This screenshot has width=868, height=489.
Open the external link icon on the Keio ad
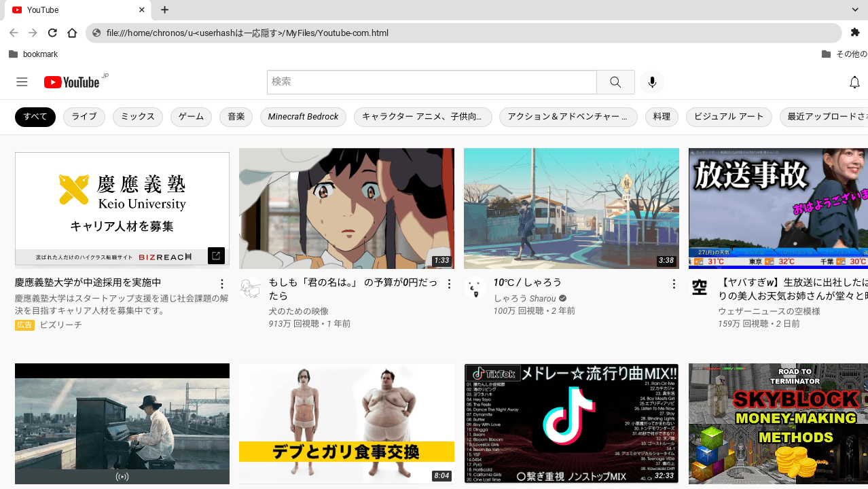point(215,256)
